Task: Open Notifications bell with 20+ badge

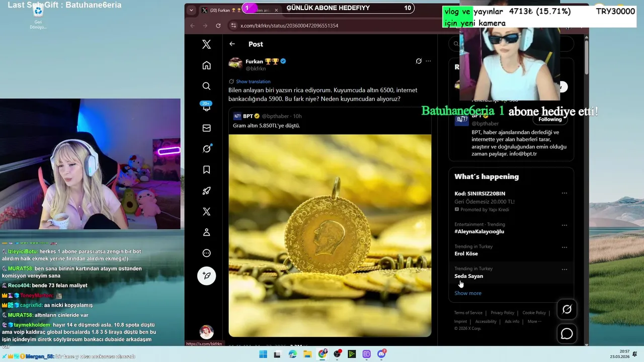Action: coord(206,107)
